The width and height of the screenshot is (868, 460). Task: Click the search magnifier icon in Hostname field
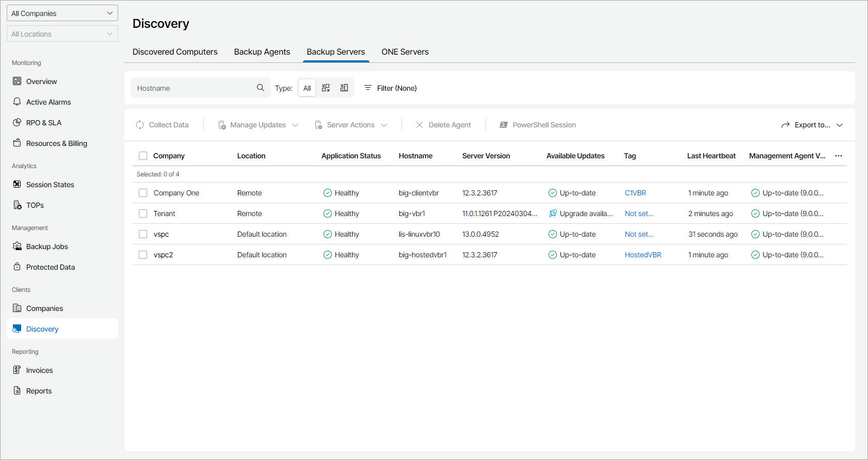point(261,88)
